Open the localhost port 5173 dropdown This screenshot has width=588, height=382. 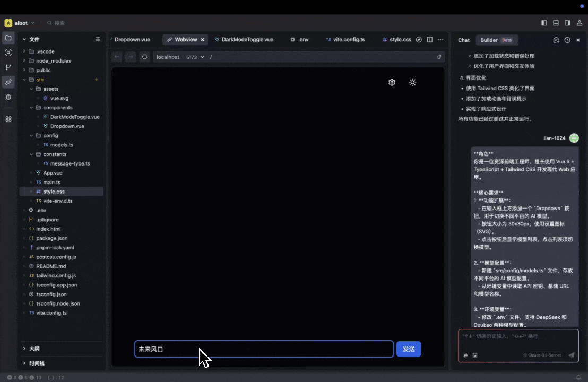(x=195, y=57)
